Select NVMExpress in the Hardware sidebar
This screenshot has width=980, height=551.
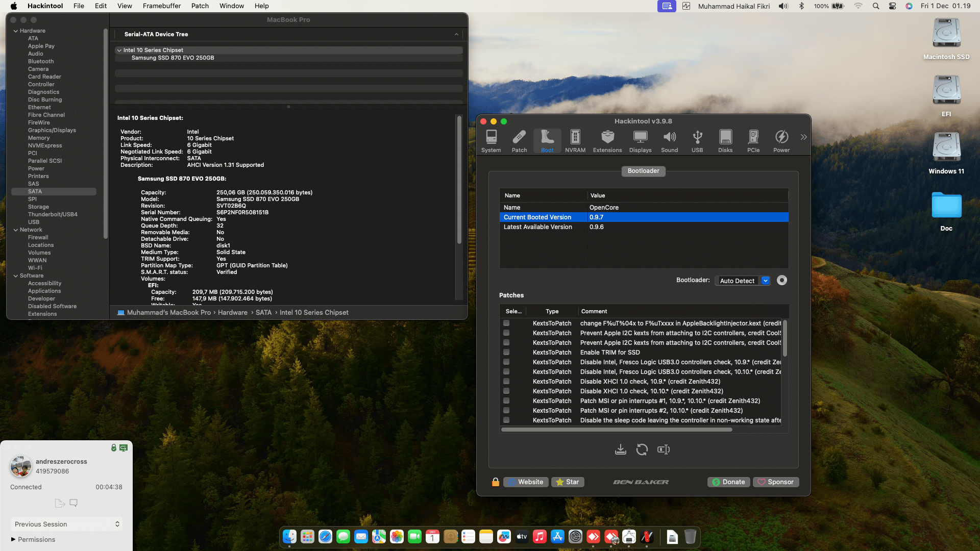pyautogui.click(x=44, y=145)
